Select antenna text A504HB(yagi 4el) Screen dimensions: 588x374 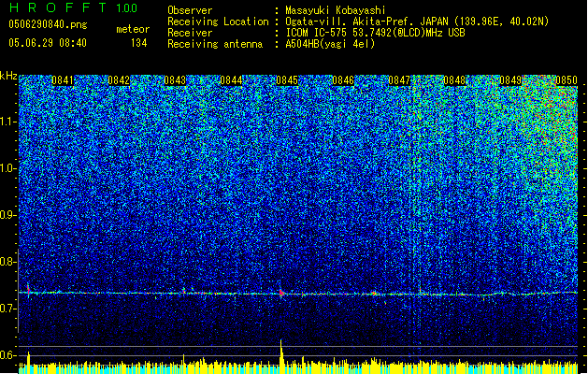point(330,44)
